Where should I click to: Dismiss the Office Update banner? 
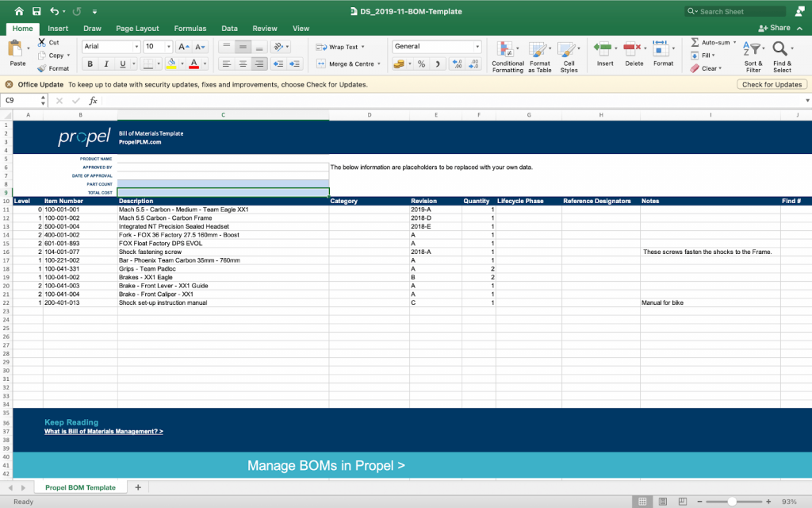point(9,84)
